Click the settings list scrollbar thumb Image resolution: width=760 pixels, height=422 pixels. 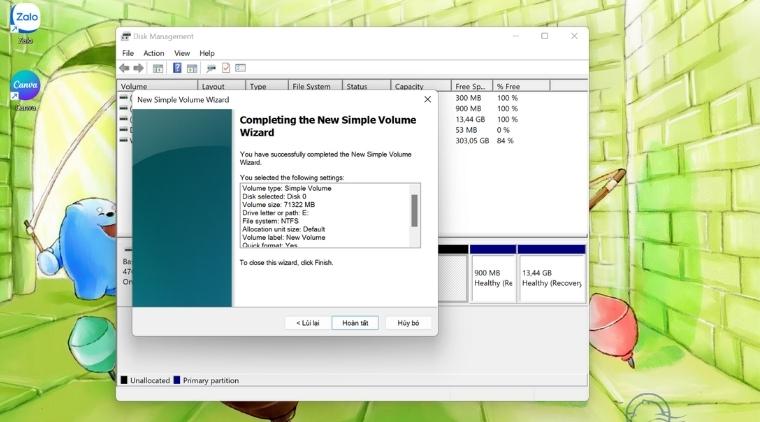(414, 211)
